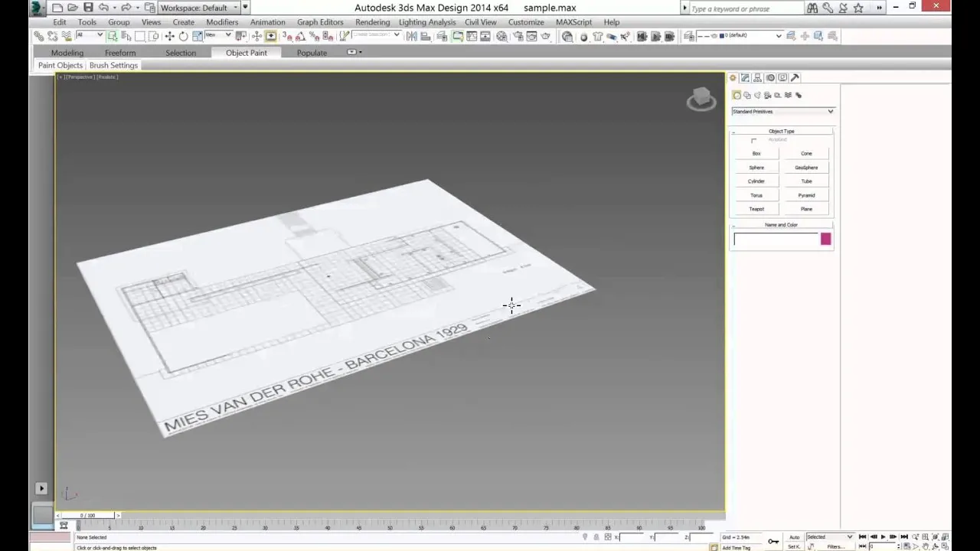Select the Shapes category in the Create panel
This screenshot has height=551, width=980.
(x=747, y=95)
